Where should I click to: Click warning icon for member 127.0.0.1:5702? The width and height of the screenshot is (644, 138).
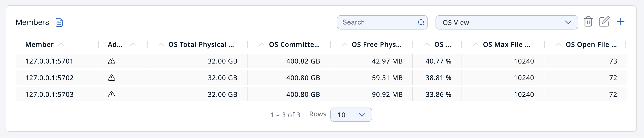[x=112, y=78]
